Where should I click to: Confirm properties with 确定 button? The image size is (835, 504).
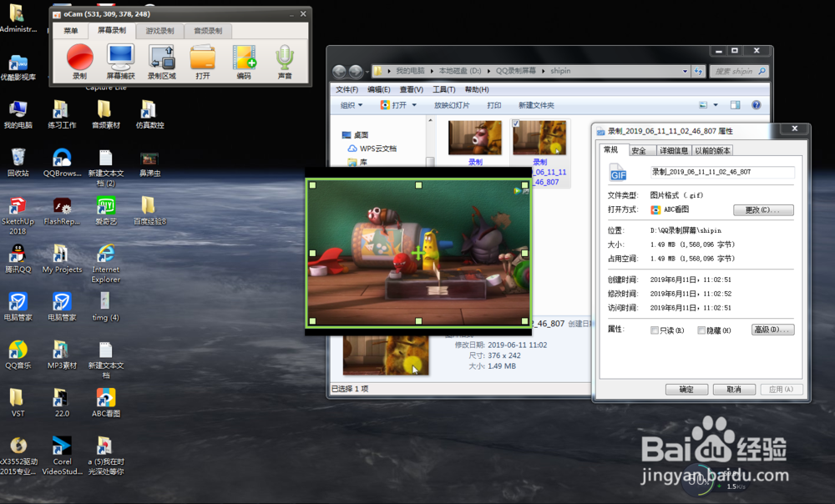pos(686,390)
